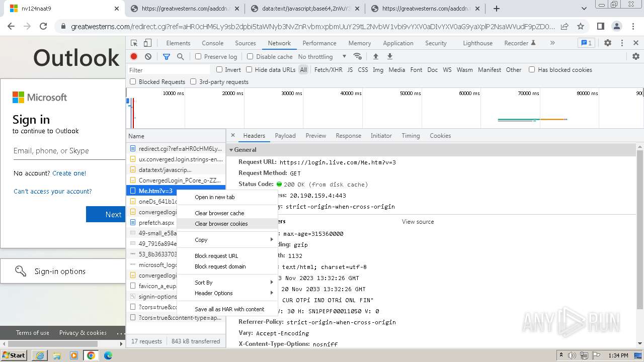Click the Next sign-in button
Image resolution: width=644 pixels, height=362 pixels.
[106, 214]
